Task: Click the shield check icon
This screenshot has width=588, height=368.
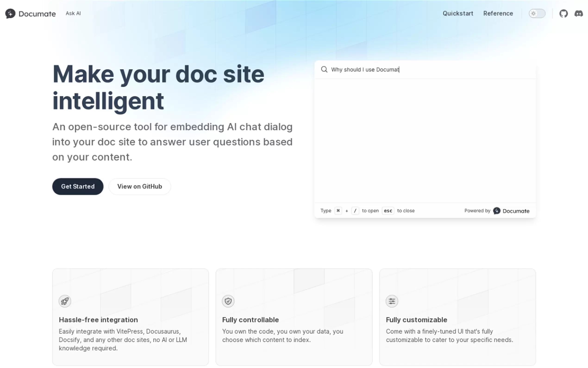Action: tap(228, 301)
